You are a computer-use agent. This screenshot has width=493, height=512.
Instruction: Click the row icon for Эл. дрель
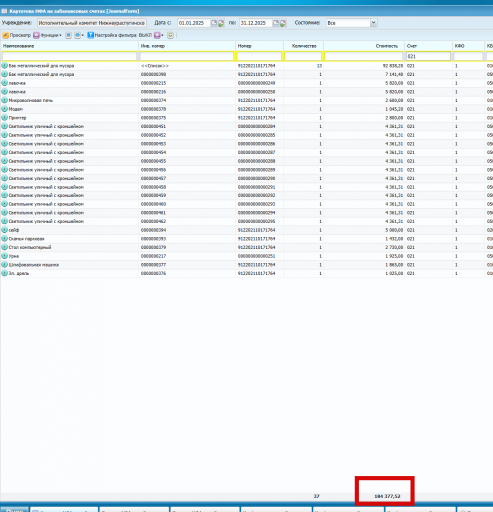(x=5, y=273)
